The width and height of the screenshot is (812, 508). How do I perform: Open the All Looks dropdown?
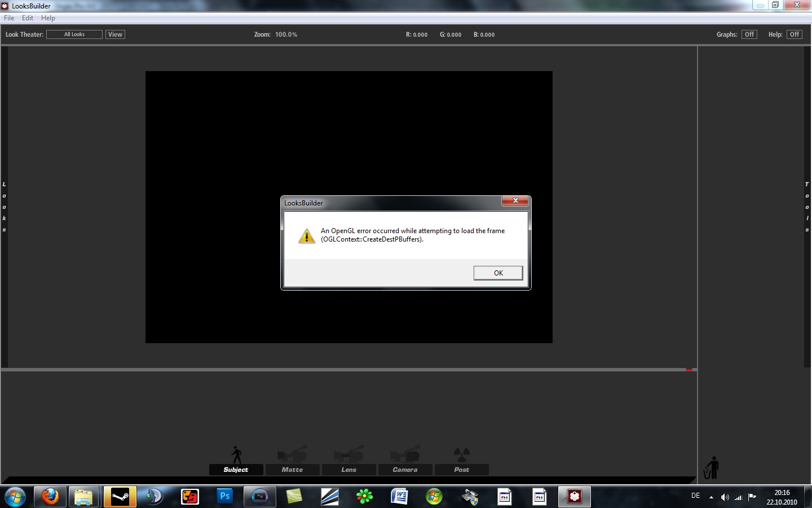74,34
